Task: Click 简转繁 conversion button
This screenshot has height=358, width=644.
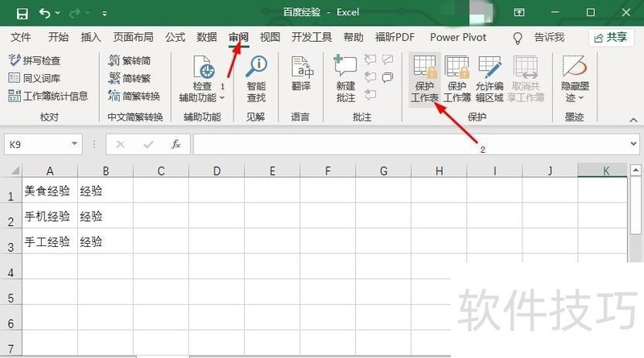Action: coord(130,78)
